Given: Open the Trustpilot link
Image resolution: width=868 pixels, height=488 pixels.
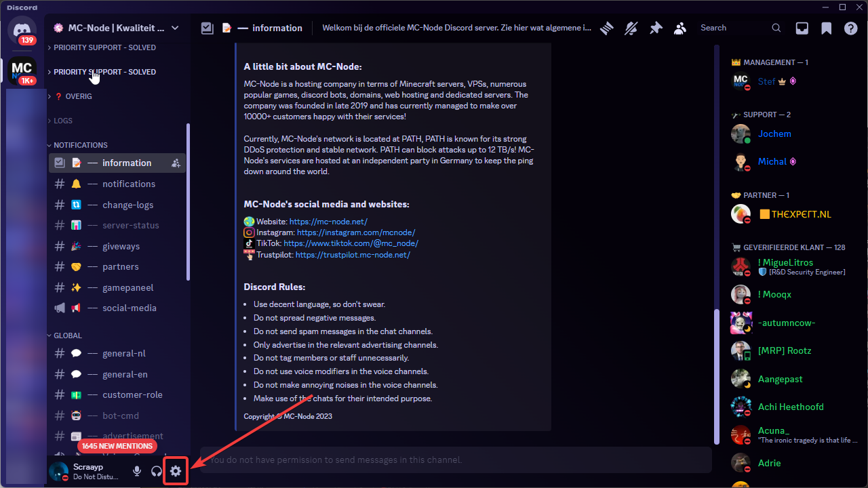Looking at the screenshot, I should pos(353,255).
